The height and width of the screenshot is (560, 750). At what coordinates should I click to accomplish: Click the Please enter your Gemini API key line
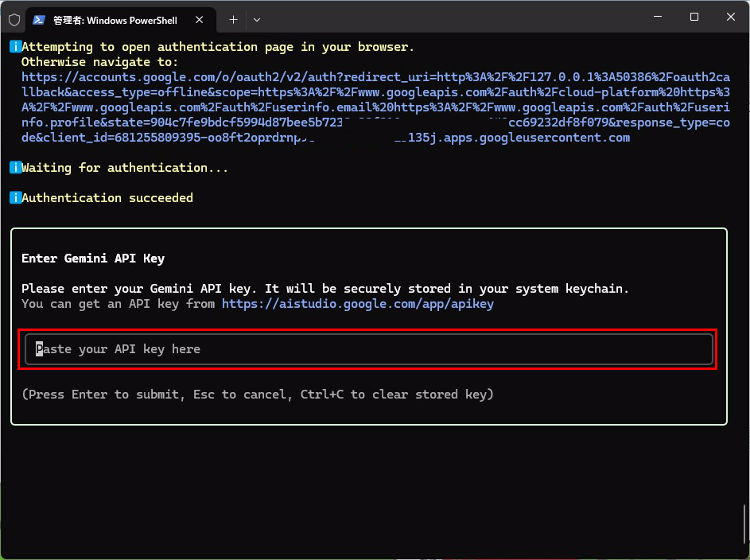(325, 289)
